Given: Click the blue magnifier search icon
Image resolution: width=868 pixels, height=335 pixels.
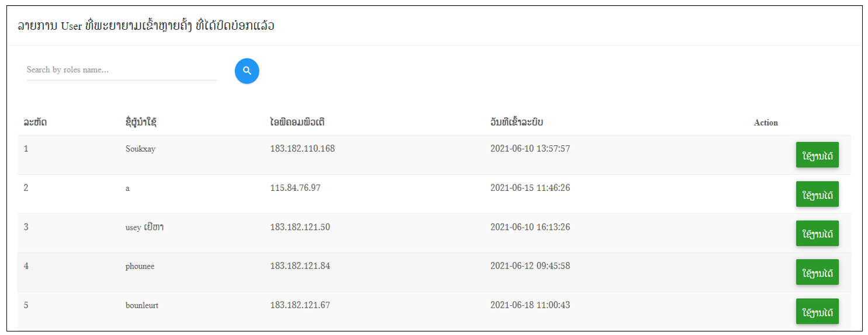Looking at the screenshot, I should point(247,71).
